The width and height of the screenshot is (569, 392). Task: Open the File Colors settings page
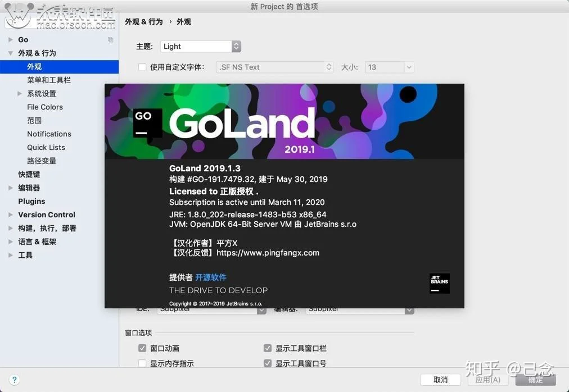(x=45, y=107)
